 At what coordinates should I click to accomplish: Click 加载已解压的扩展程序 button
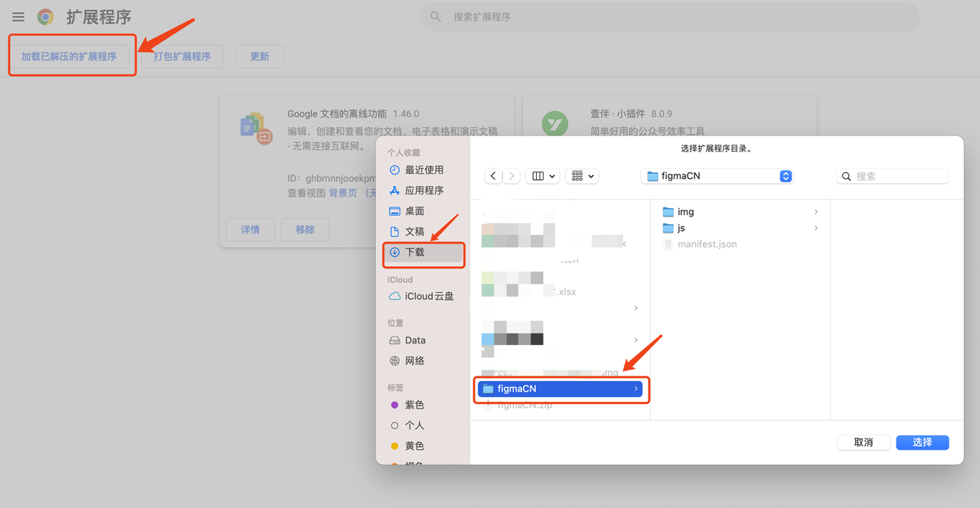tap(69, 57)
